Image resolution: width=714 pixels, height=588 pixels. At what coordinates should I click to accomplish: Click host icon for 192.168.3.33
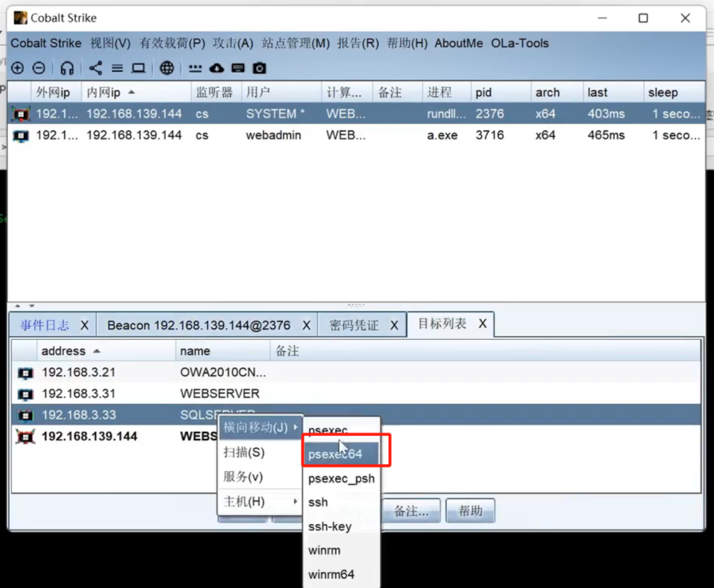(26, 415)
